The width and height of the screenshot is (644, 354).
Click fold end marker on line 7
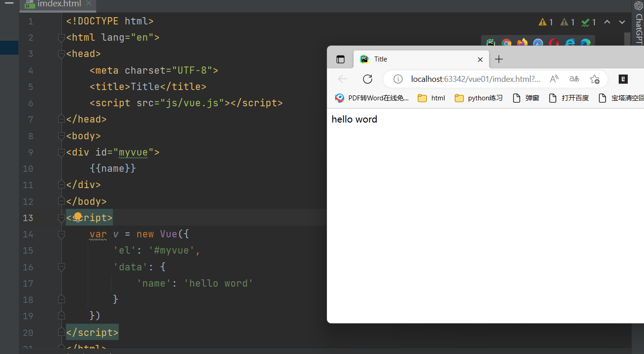point(61,119)
